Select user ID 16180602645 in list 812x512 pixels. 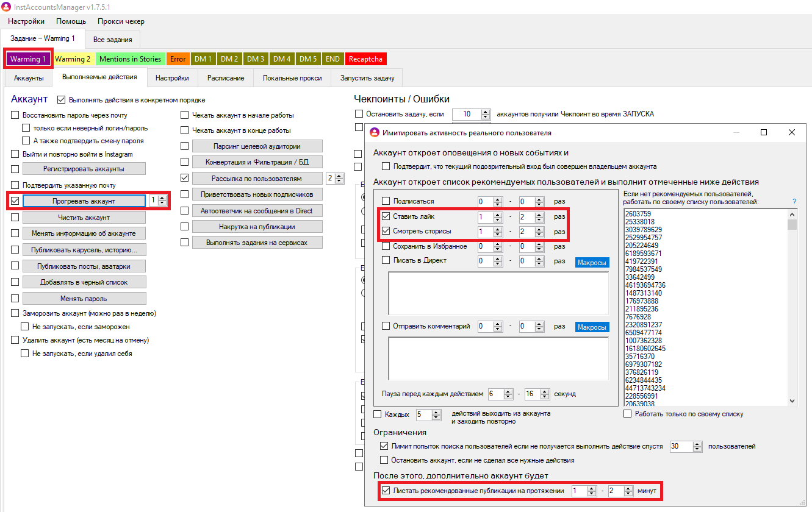(645, 348)
